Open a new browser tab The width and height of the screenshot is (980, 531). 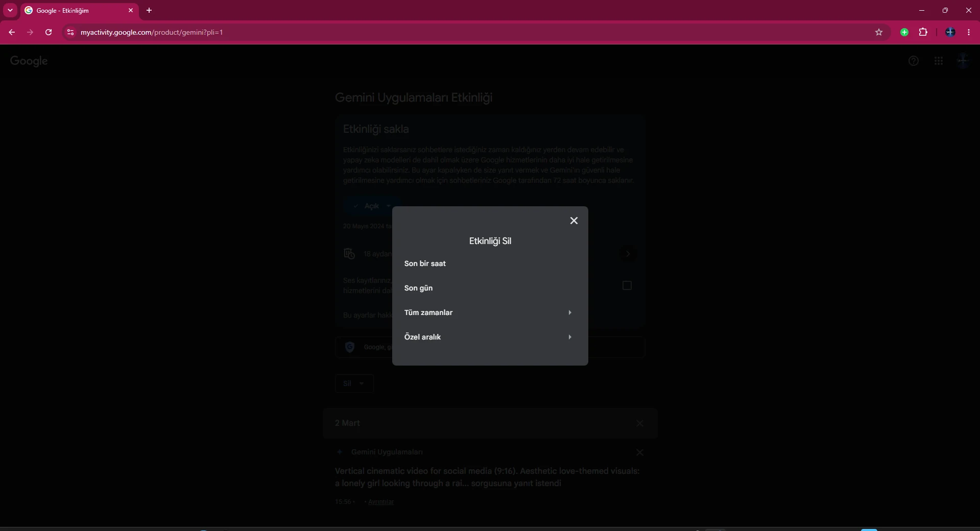pyautogui.click(x=149, y=10)
